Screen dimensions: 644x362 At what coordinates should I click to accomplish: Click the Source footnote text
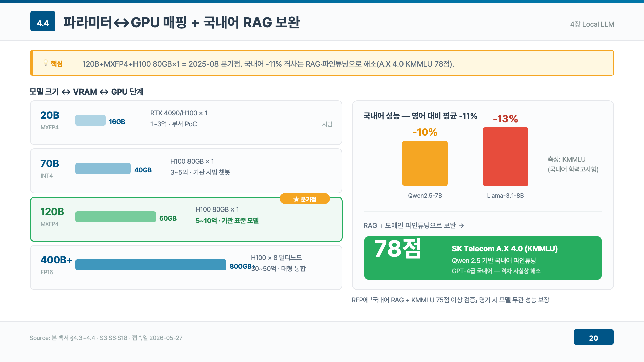click(106, 338)
